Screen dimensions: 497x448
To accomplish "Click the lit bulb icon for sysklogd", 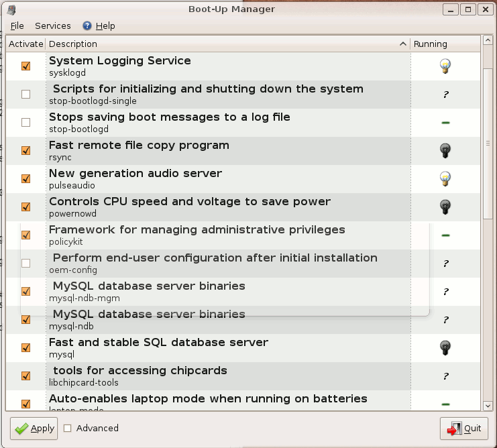I will click(x=445, y=66).
